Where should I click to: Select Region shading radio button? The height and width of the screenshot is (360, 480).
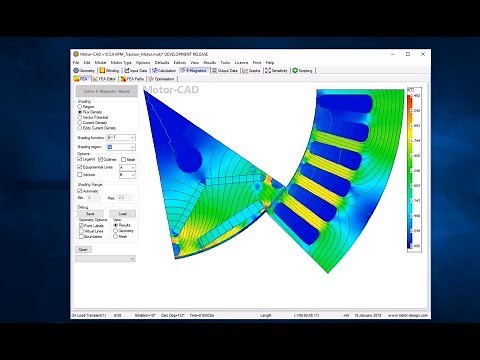coord(80,107)
